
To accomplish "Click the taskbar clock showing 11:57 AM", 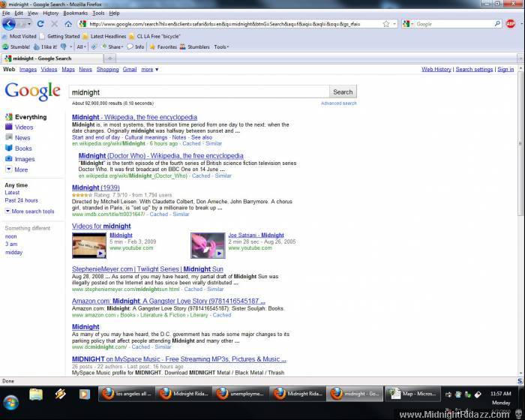I will (501, 394).
